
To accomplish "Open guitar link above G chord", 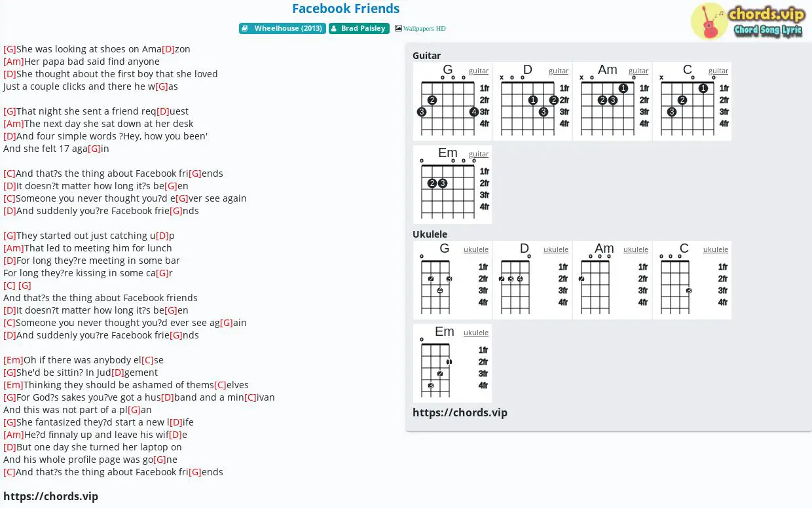I will click(479, 71).
